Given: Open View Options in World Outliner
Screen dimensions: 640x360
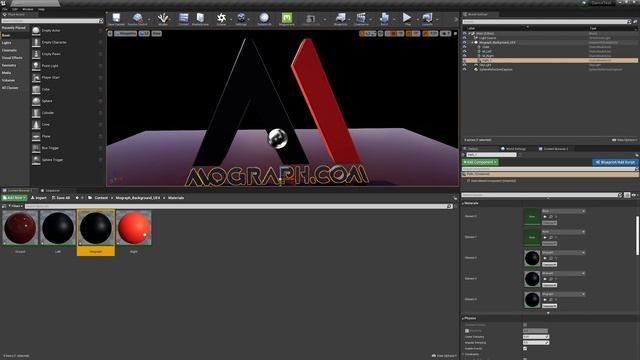Looking at the screenshot, I should (x=624, y=140).
